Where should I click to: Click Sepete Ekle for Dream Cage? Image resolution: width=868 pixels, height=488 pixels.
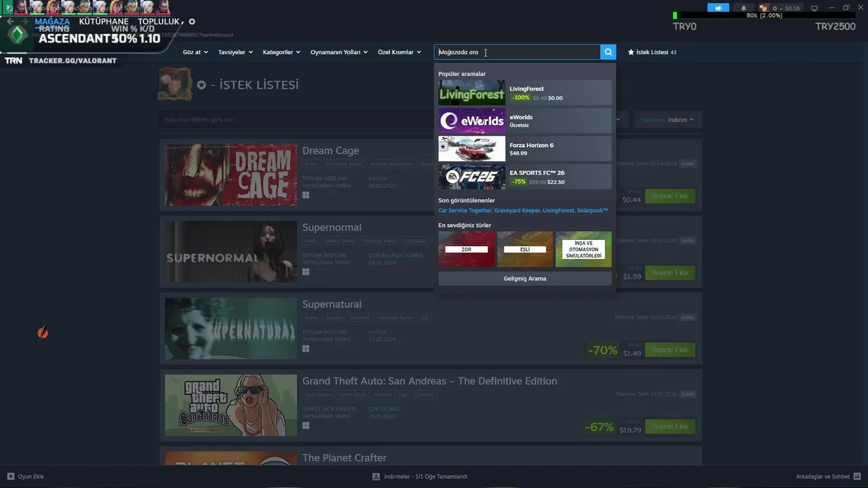click(x=670, y=196)
